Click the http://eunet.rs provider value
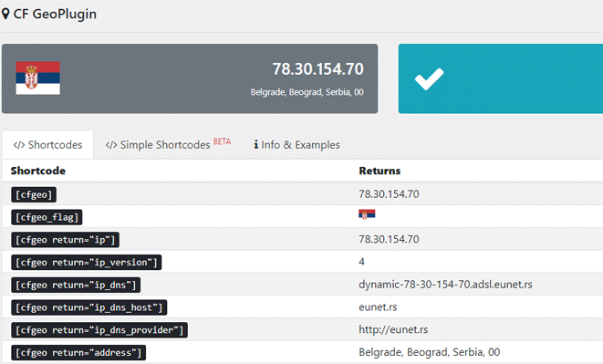 393,329
